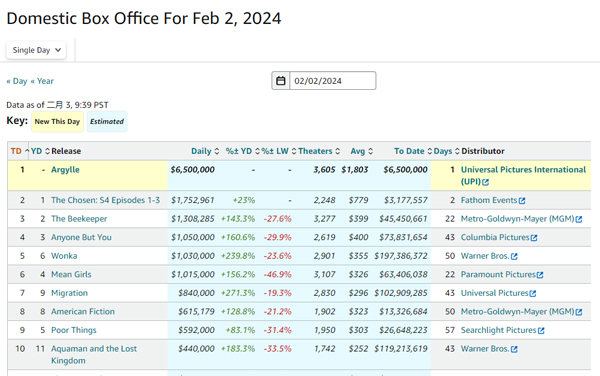The image size is (600, 376).
Task: Go to the previous Year link
Action: coord(42,81)
